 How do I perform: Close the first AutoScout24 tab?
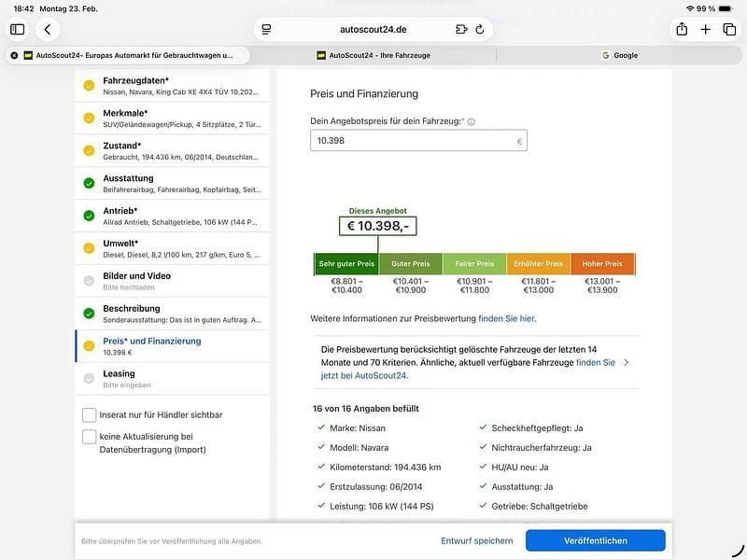point(14,55)
